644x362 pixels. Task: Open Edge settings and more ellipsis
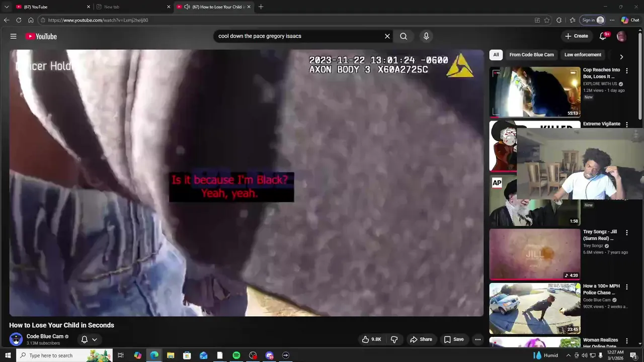point(612,20)
